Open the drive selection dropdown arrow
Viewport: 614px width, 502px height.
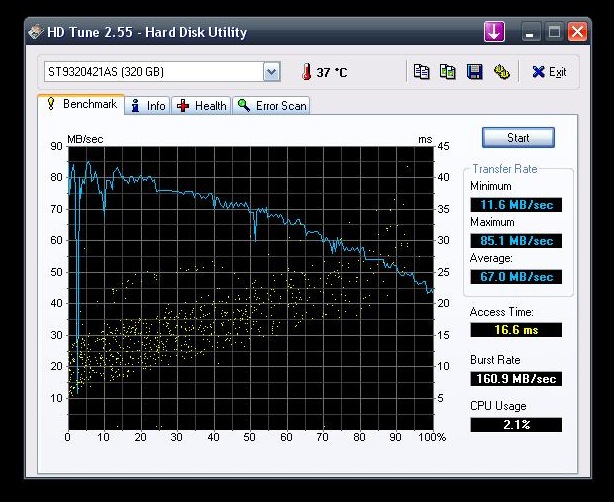tap(271, 72)
